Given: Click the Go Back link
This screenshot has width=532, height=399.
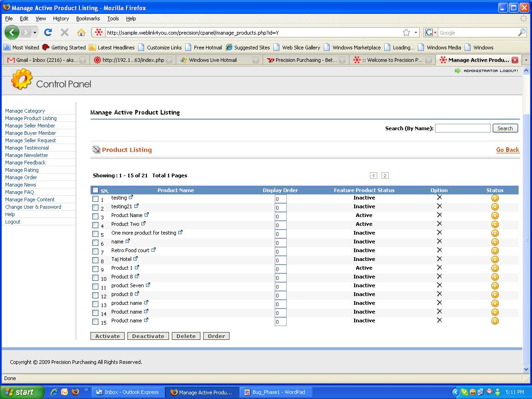Looking at the screenshot, I should tap(508, 150).
